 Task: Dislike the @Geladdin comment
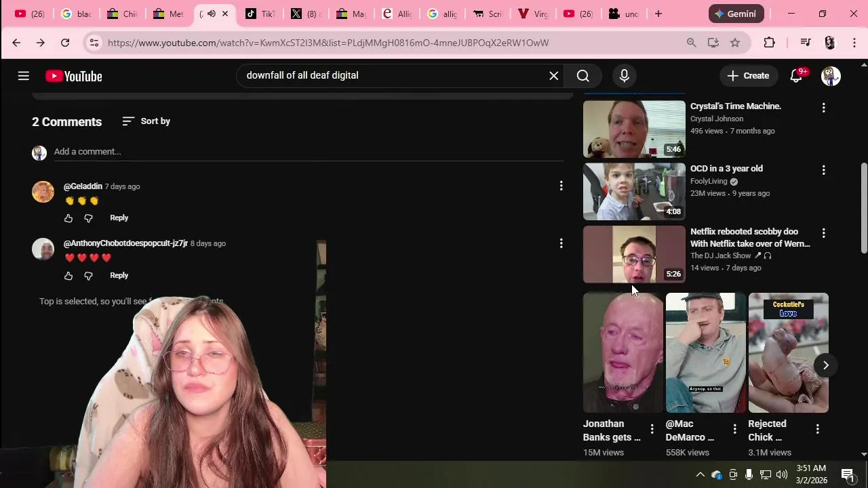coord(88,218)
